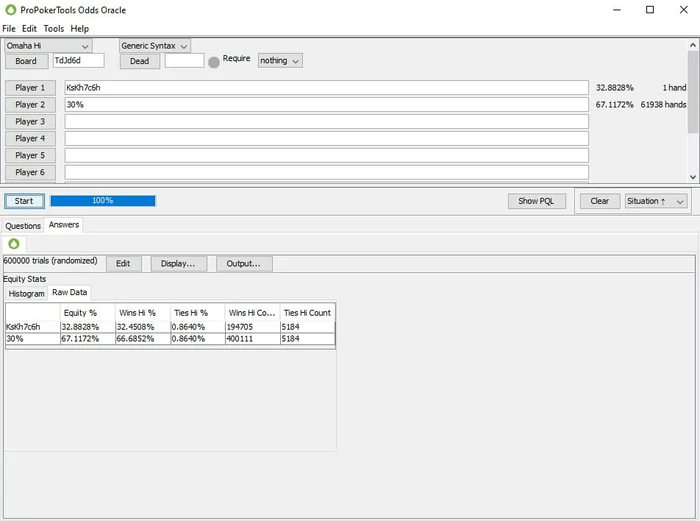The width and height of the screenshot is (700, 521).
Task: Click the 100% progress bar
Action: [103, 201]
